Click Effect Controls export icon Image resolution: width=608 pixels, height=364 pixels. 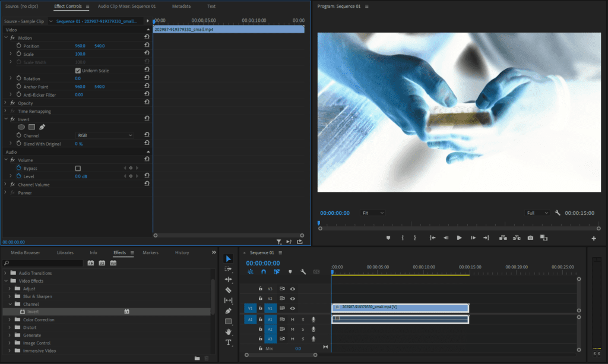click(x=300, y=242)
